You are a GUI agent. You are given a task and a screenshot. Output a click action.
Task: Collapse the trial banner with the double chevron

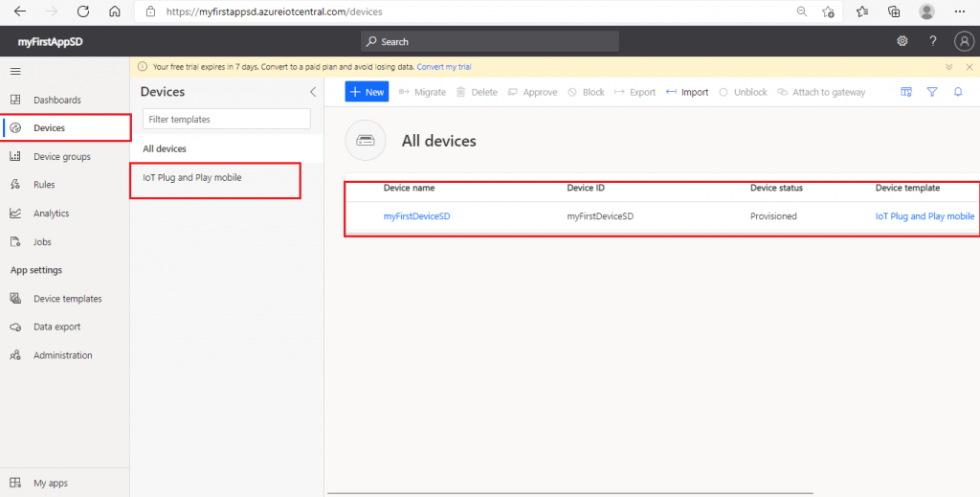(948, 67)
